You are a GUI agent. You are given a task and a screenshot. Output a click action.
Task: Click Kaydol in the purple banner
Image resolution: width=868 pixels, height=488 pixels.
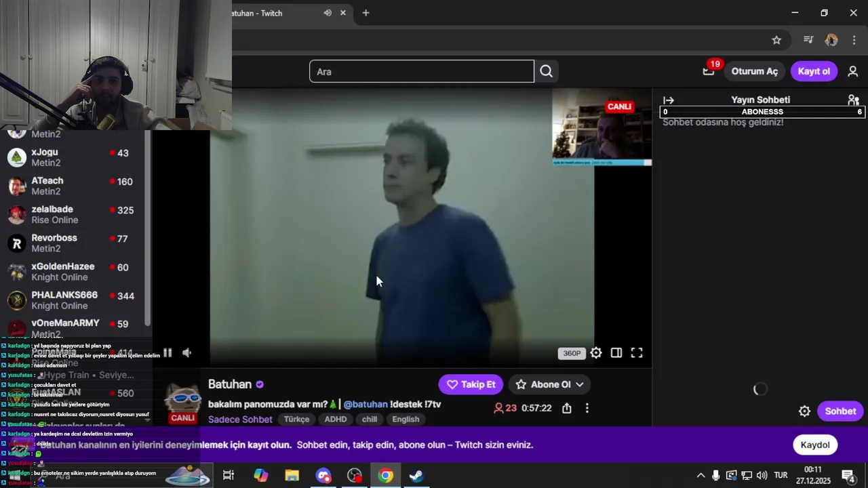click(x=815, y=445)
